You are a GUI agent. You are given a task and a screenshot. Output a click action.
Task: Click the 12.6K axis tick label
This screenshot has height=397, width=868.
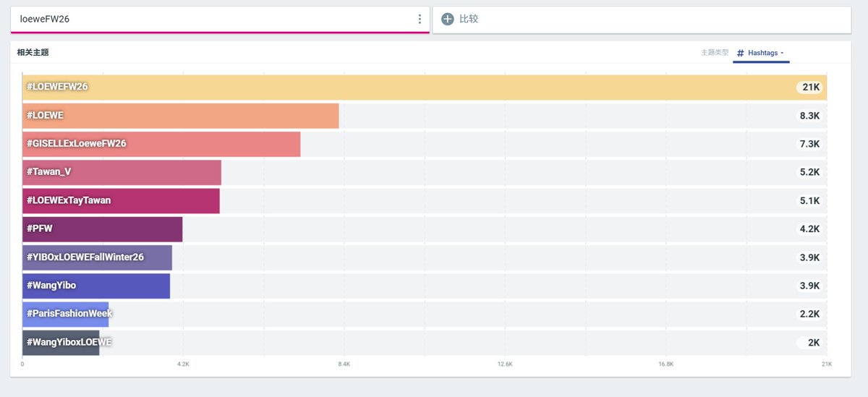tap(505, 364)
